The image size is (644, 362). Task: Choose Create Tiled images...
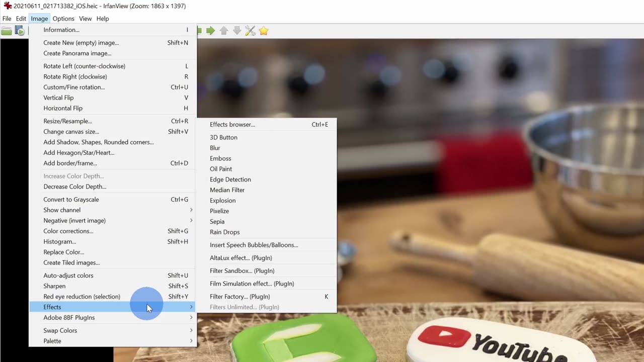(112, 263)
